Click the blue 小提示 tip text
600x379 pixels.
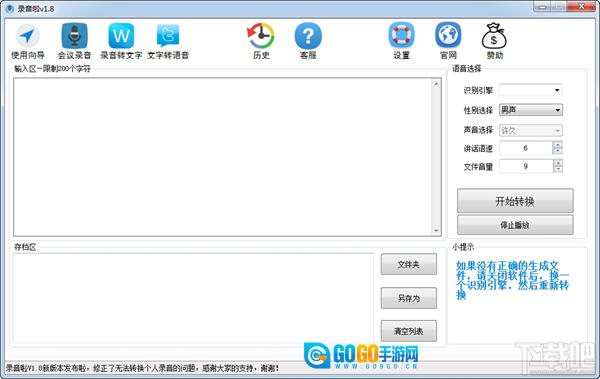pyautogui.click(x=512, y=280)
